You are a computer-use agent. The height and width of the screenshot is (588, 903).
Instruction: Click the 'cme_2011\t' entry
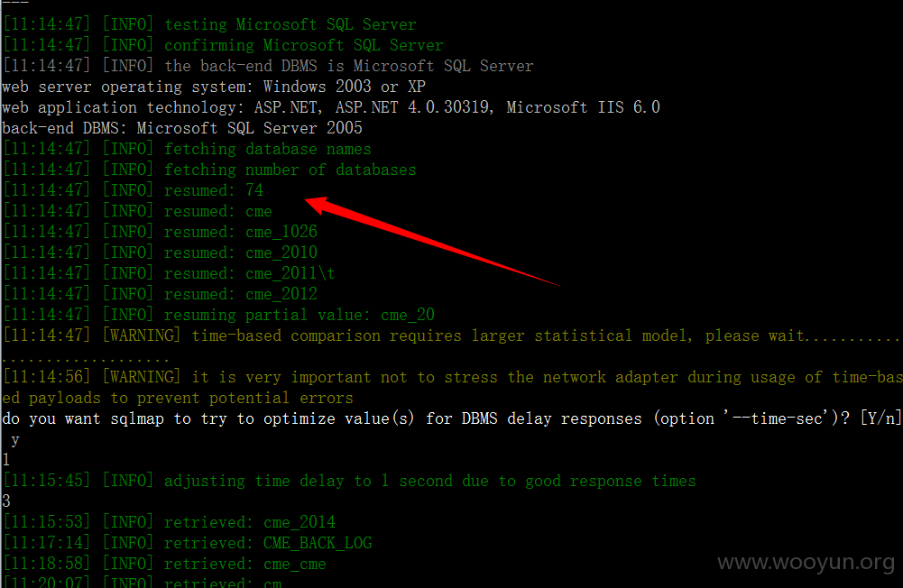pyautogui.click(x=290, y=273)
